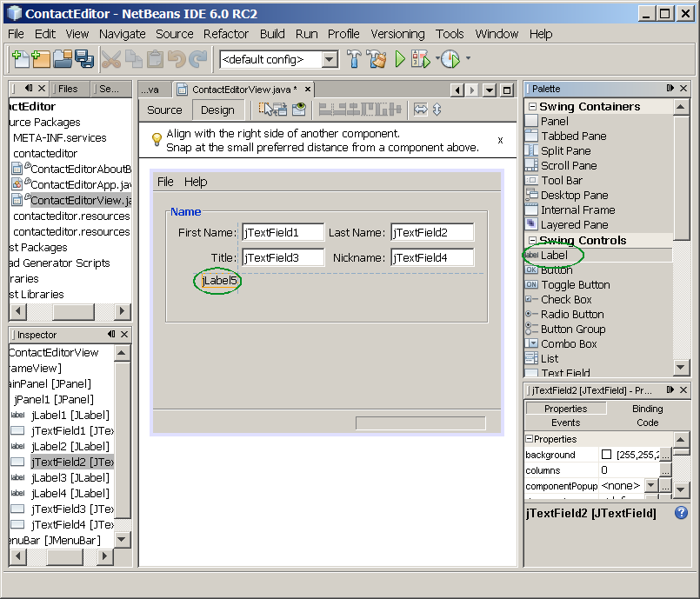The width and height of the screenshot is (700, 599).
Task: Click the New File toolbar icon
Action: (x=20, y=59)
